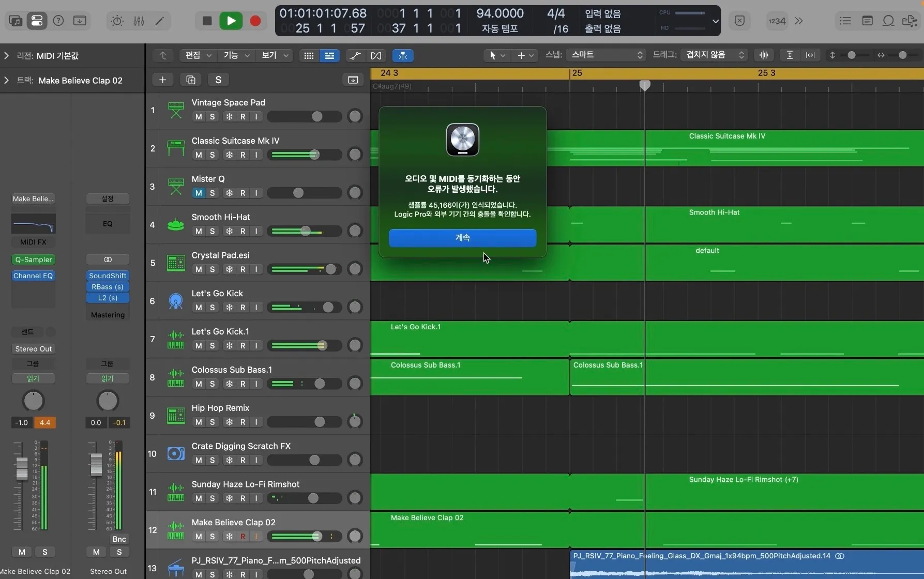The image size is (924, 579).
Task: Click the duplicate track icon
Action: (191, 80)
